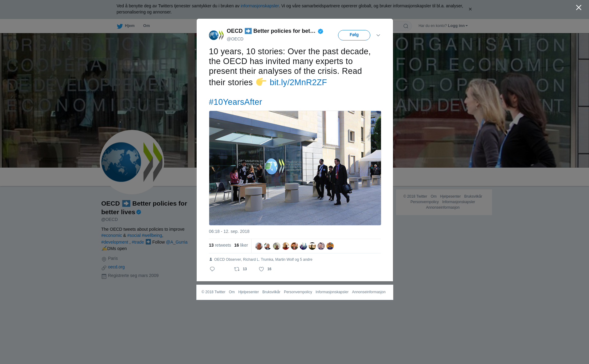
Task: Open the OECD display name in tweet
Action: tap(271, 31)
